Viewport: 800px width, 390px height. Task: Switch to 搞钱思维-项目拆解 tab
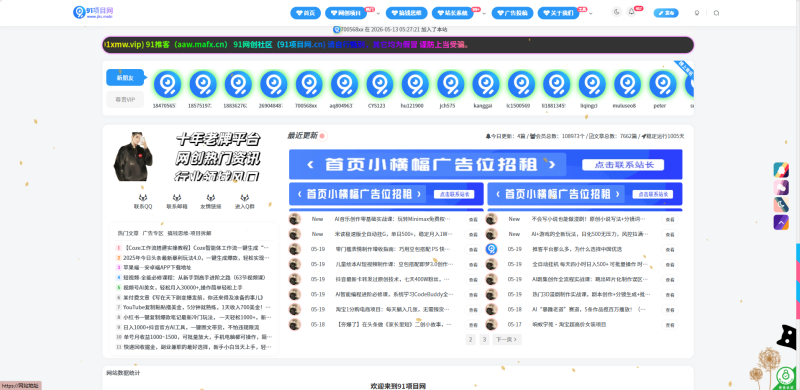pyautogui.click(x=189, y=233)
